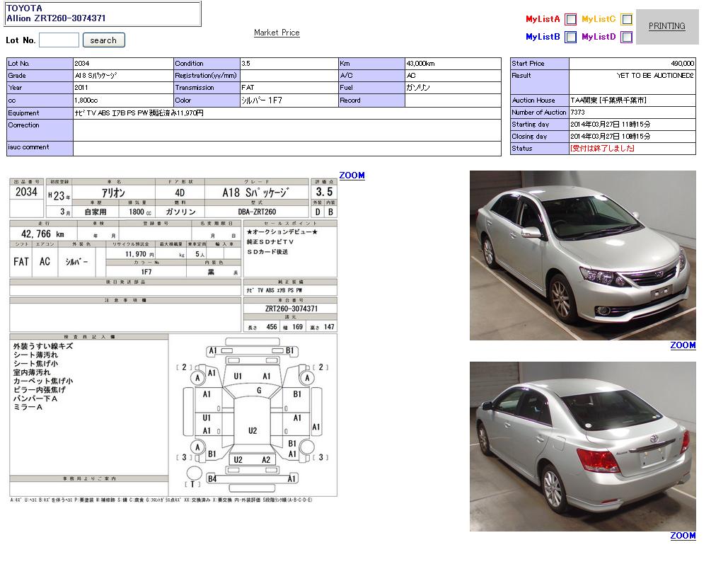Click the Auction House value cell
728x569 pixels.
click(632, 100)
